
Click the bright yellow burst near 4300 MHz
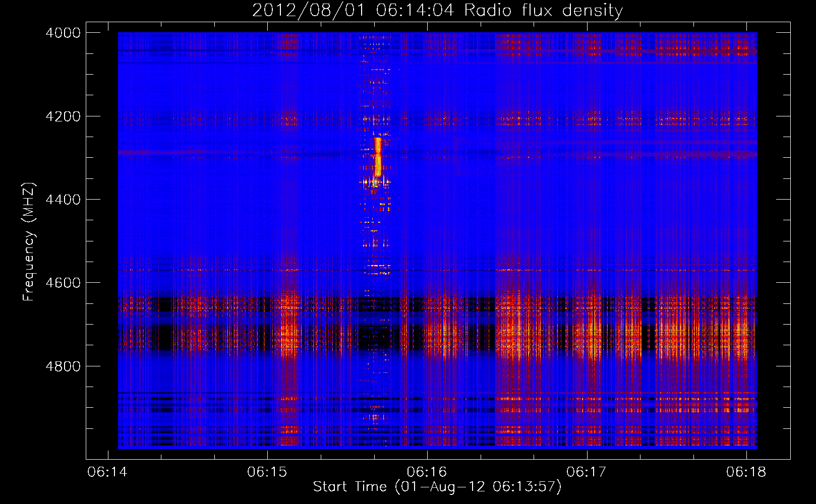coord(378,157)
